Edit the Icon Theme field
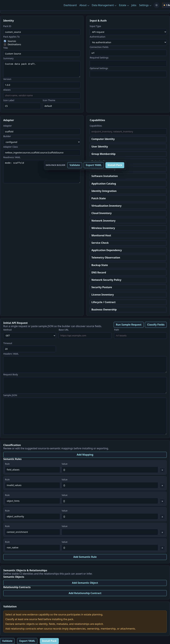Image resolution: width=170 pixels, height=644 pixels. (x=61, y=106)
